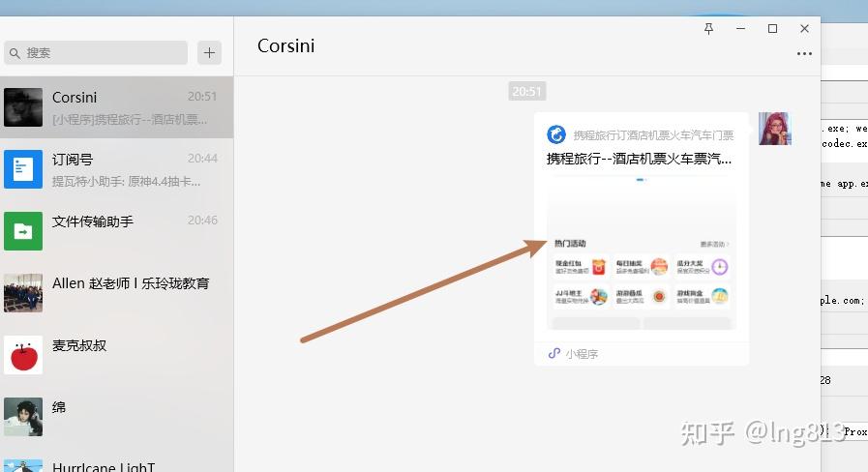Screen dimensions: 868x472
Task: Open the plus button to start a chat
Action: pyautogui.click(x=209, y=52)
